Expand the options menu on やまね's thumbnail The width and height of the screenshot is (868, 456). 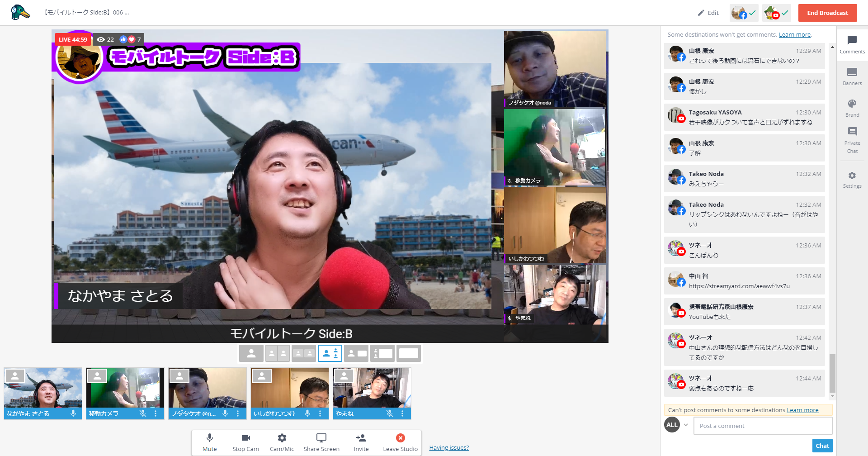(x=402, y=413)
